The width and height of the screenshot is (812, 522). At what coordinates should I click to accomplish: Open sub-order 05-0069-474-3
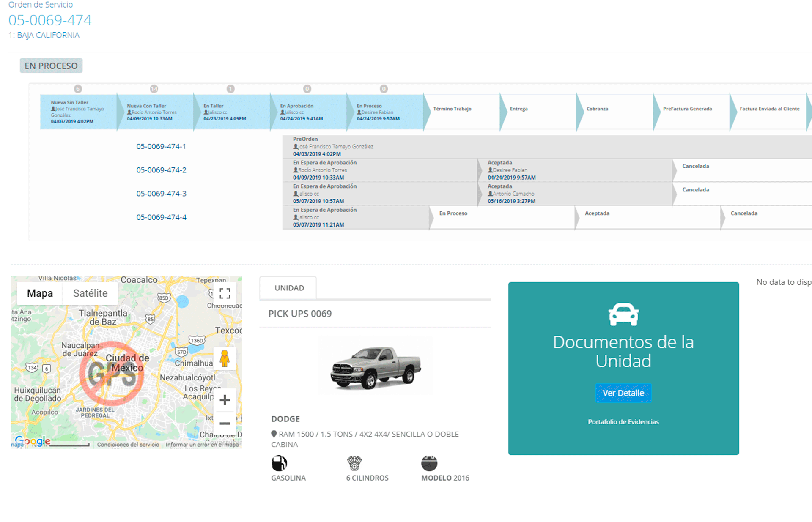point(161,194)
